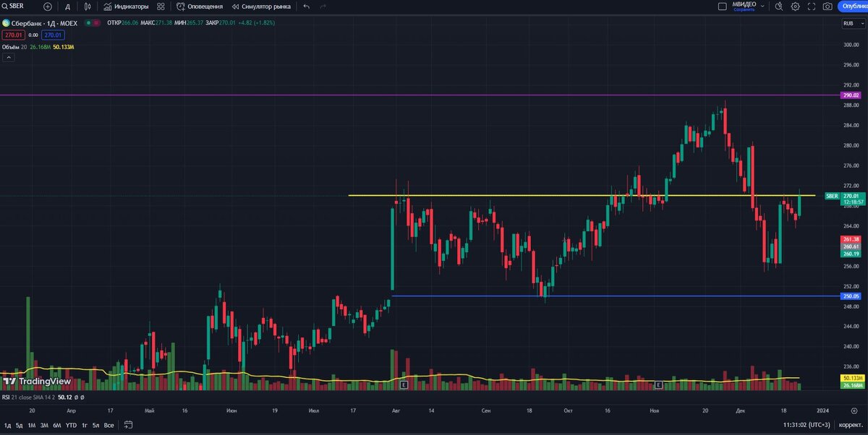Image resolution: width=868 pixels, height=435 pixels.
Task: Click the Сбербанк · 1Д · MOEX title
Action: point(43,22)
